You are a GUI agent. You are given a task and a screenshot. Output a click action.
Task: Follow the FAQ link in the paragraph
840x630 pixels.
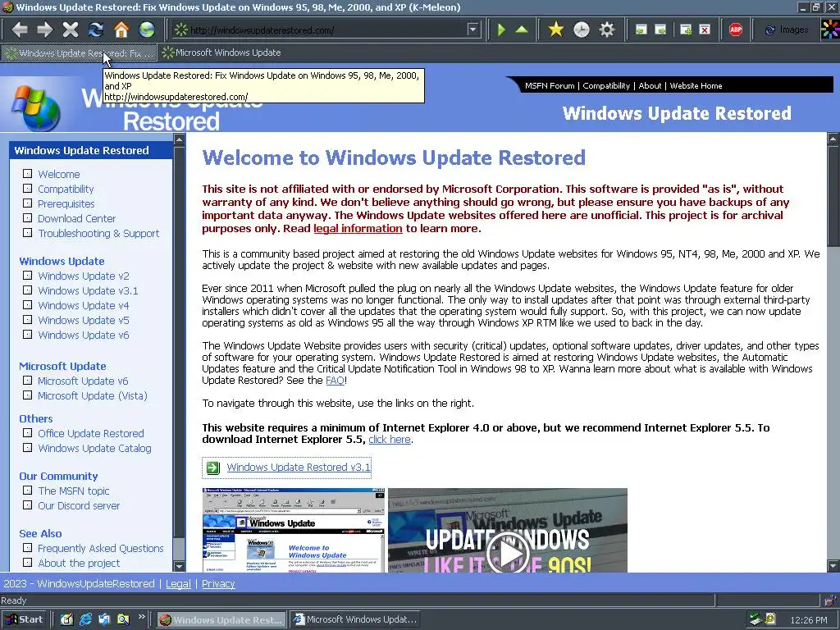coord(335,381)
